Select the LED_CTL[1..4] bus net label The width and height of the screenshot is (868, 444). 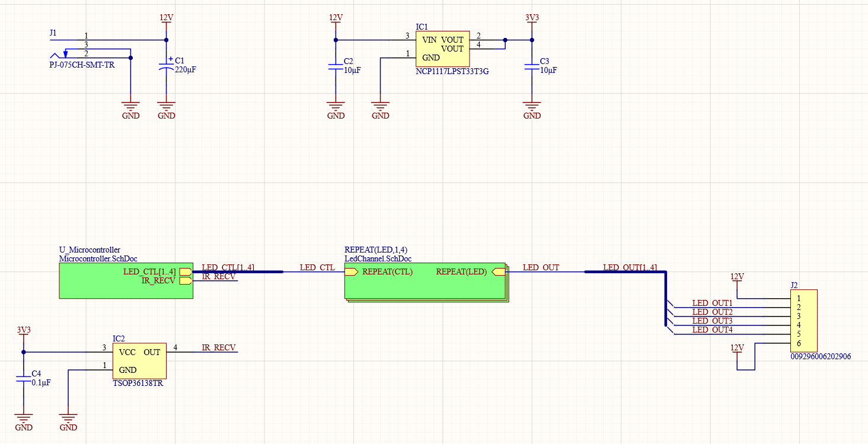(228, 267)
